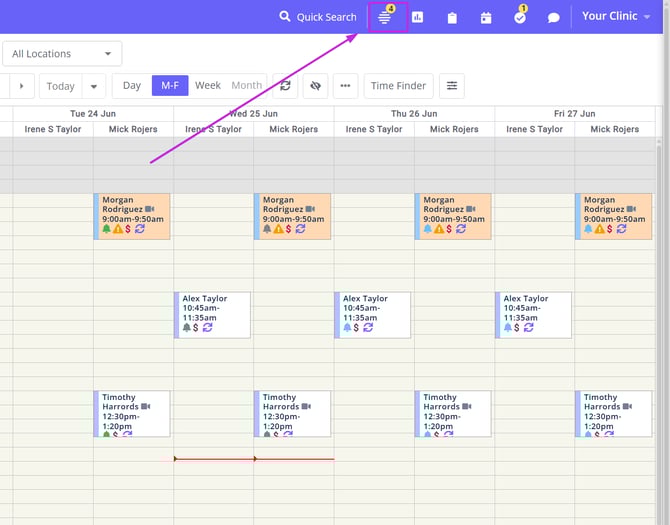Image resolution: width=670 pixels, height=525 pixels.
Task: Open Alex Taylor appointment on Wed 25 Jun
Action: tap(213, 314)
